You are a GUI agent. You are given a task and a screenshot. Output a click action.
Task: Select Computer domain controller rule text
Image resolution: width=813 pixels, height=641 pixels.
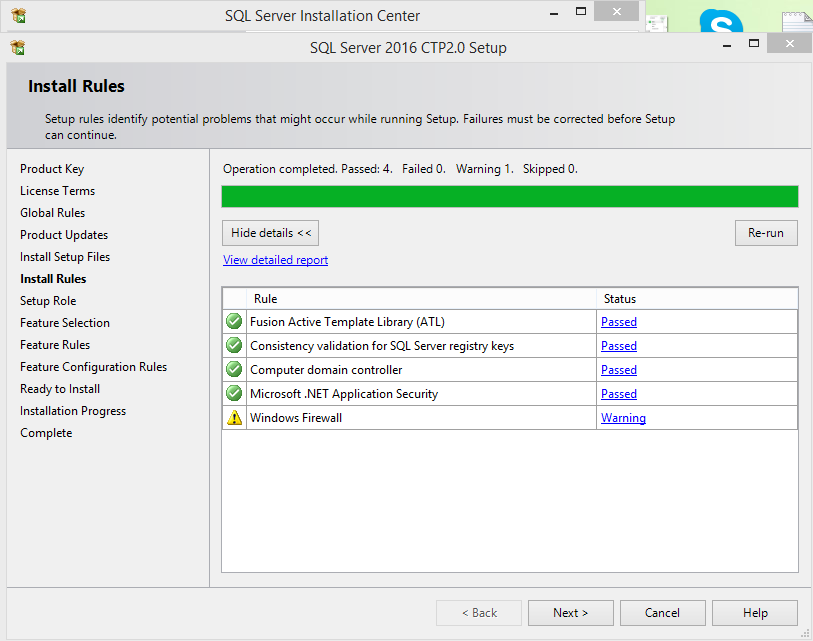[326, 370]
